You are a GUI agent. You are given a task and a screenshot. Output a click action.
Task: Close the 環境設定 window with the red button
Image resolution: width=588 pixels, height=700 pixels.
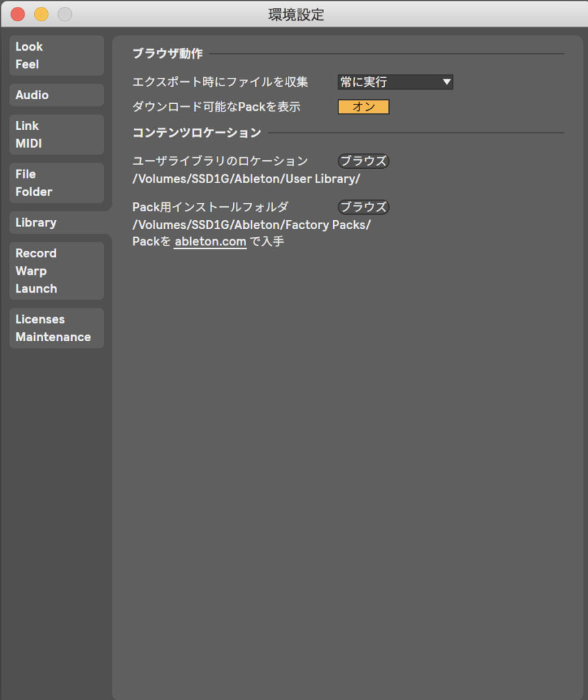[18, 14]
